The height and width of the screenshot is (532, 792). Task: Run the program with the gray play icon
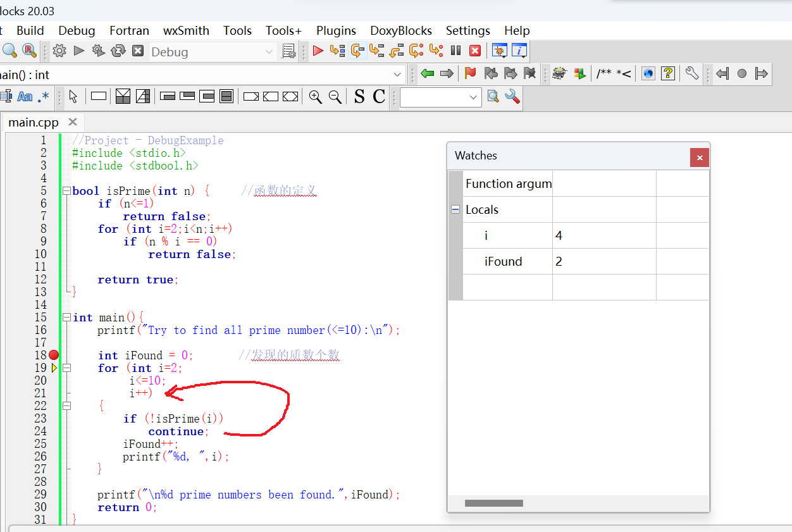click(x=79, y=51)
